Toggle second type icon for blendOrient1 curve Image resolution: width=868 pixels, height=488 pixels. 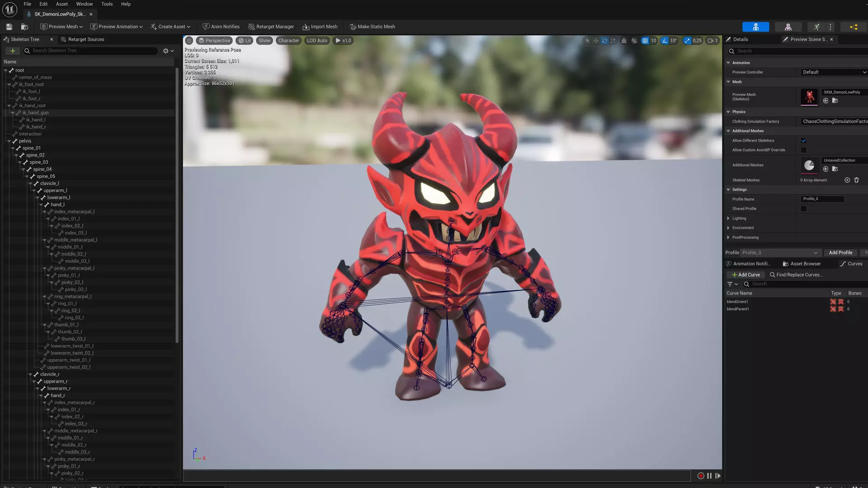pyautogui.click(x=841, y=302)
